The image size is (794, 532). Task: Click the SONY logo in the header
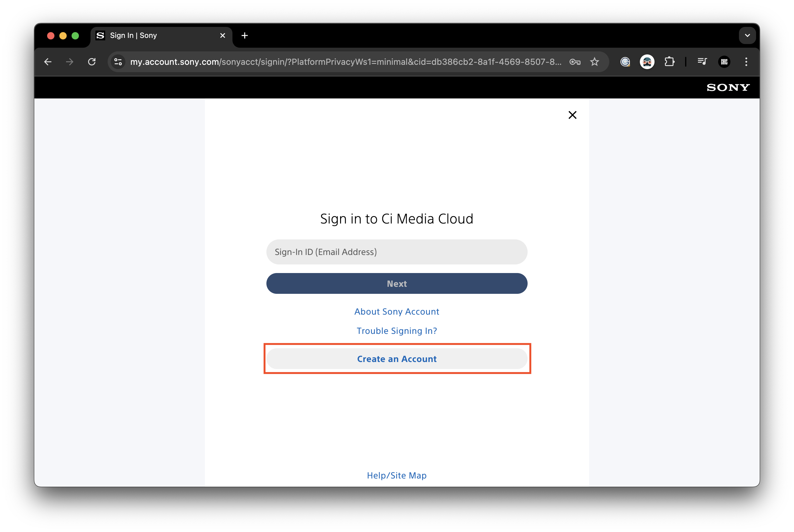tap(728, 87)
